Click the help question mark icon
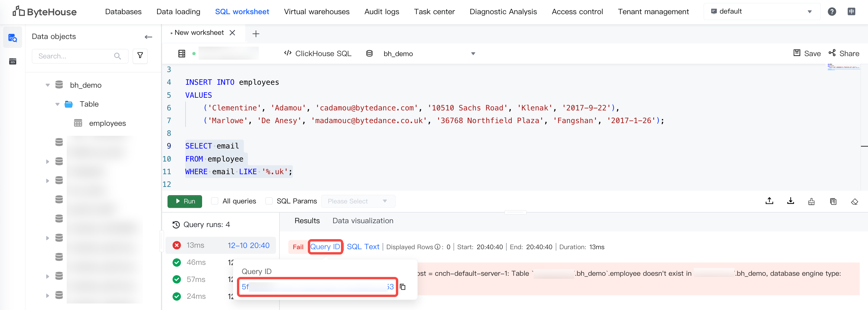Screen dimensions: 868x310 (832, 12)
